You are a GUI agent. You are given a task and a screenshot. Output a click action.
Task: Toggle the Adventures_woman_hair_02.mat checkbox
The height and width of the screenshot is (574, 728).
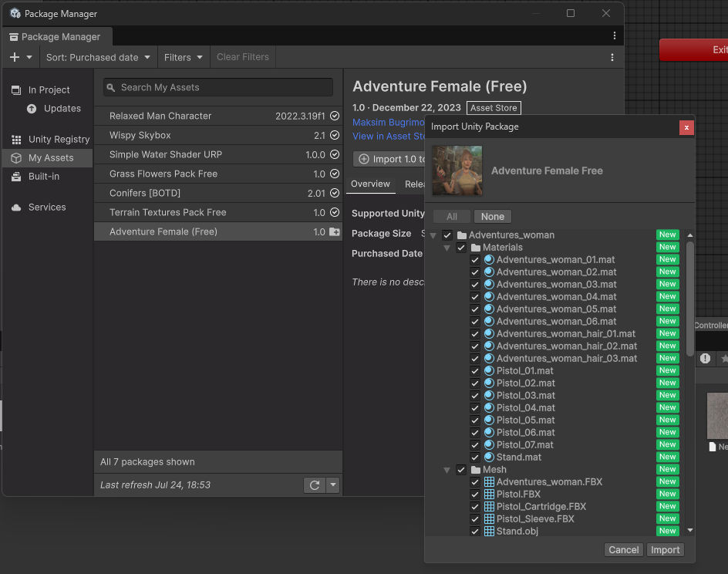[475, 346]
